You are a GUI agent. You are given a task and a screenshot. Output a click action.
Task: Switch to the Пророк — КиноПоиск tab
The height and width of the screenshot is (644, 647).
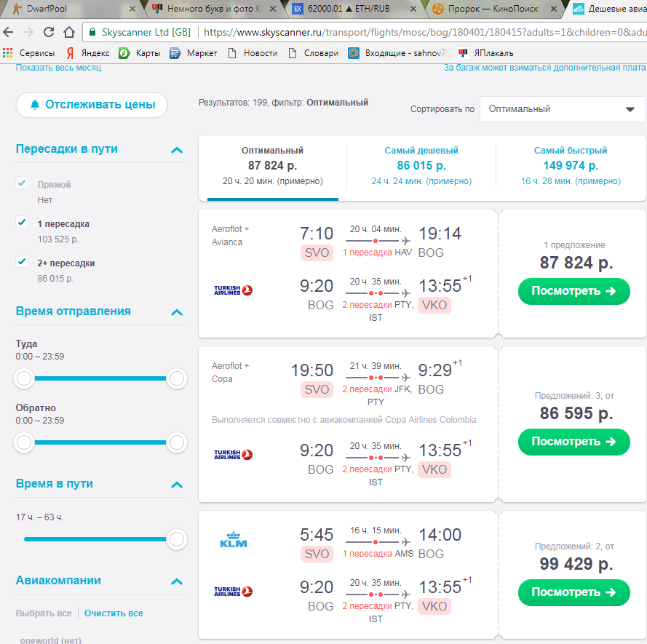pyautogui.click(x=493, y=9)
